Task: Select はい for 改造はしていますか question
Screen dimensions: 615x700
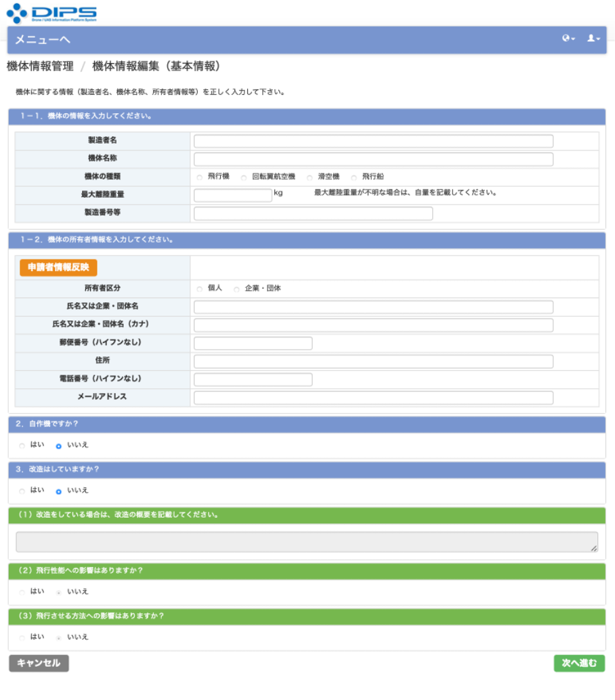Action: (22, 491)
